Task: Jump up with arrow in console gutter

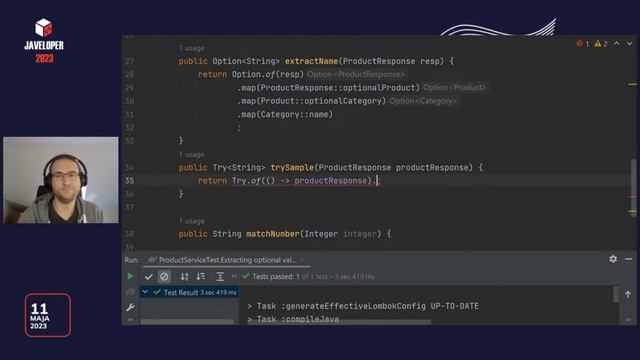Action: (x=628, y=294)
